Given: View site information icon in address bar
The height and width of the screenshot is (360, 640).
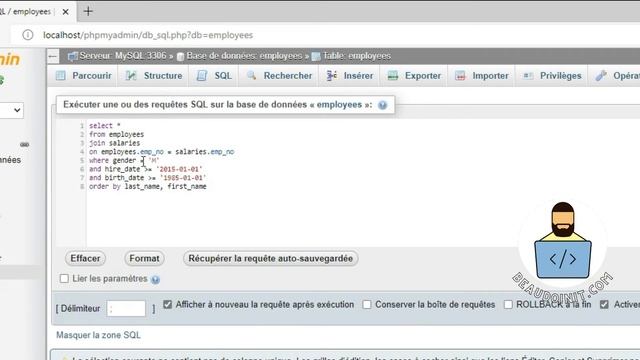Looking at the screenshot, I should tap(28, 35).
